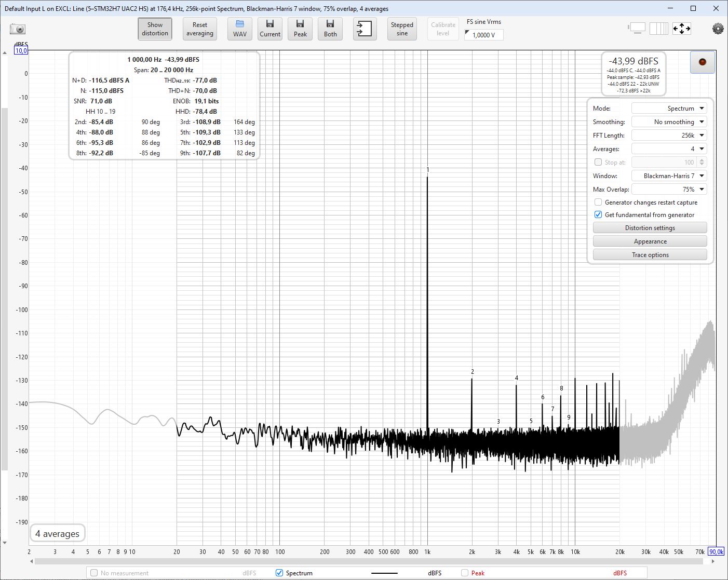Open Smoothing dropdown
The width and height of the screenshot is (728, 580).
669,122
